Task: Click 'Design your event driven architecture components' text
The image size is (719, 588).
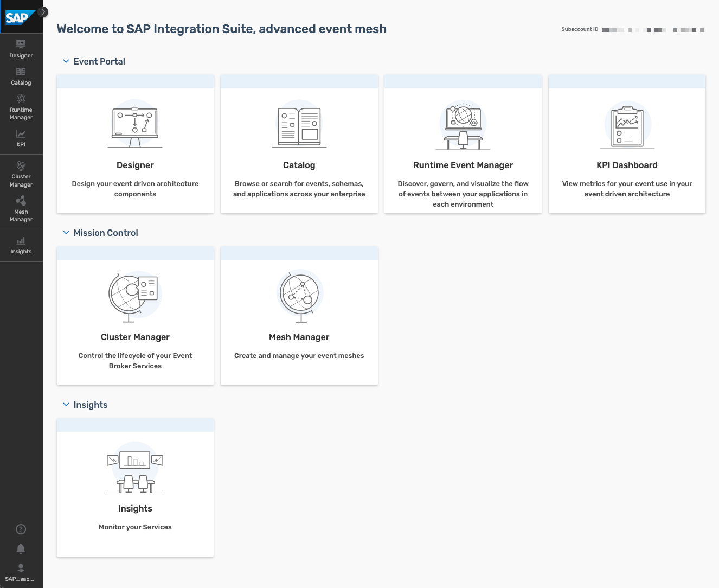Action: pyautogui.click(x=135, y=189)
